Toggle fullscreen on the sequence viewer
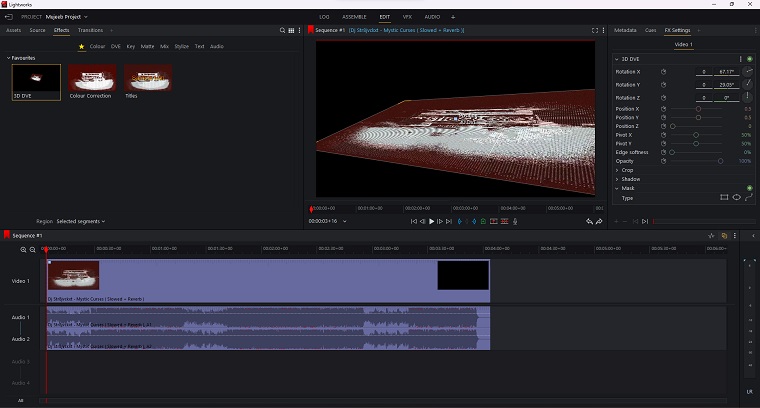The image size is (760, 408). 595,31
